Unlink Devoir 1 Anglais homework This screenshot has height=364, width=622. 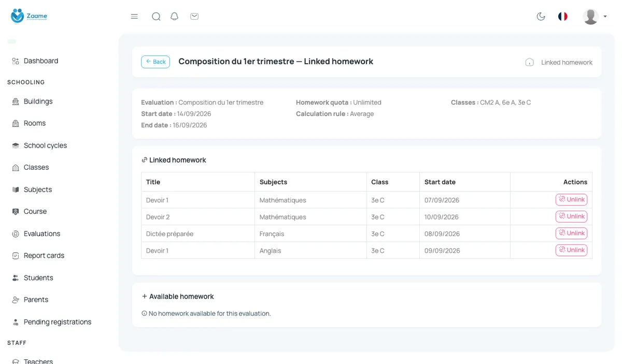coord(571,250)
